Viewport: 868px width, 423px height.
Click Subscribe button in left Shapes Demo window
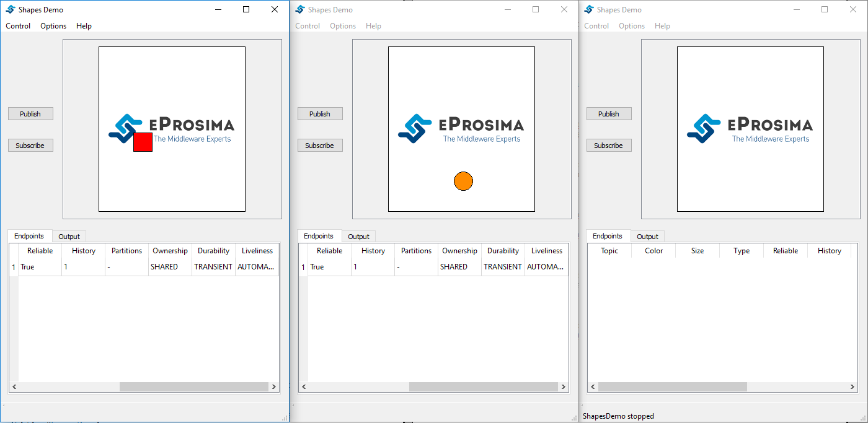click(x=30, y=146)
